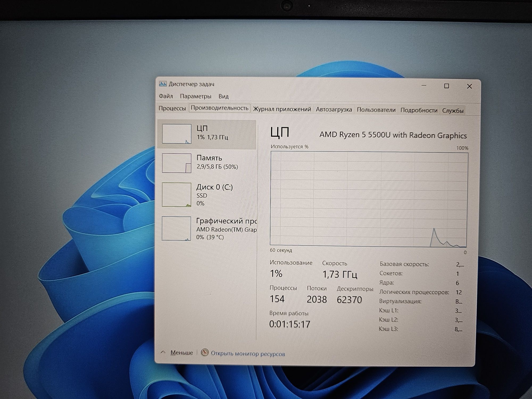The height and width of the screenshot is (399, 532).
Task: Click the resource monitor icon
Action: [x=205, y=353]
